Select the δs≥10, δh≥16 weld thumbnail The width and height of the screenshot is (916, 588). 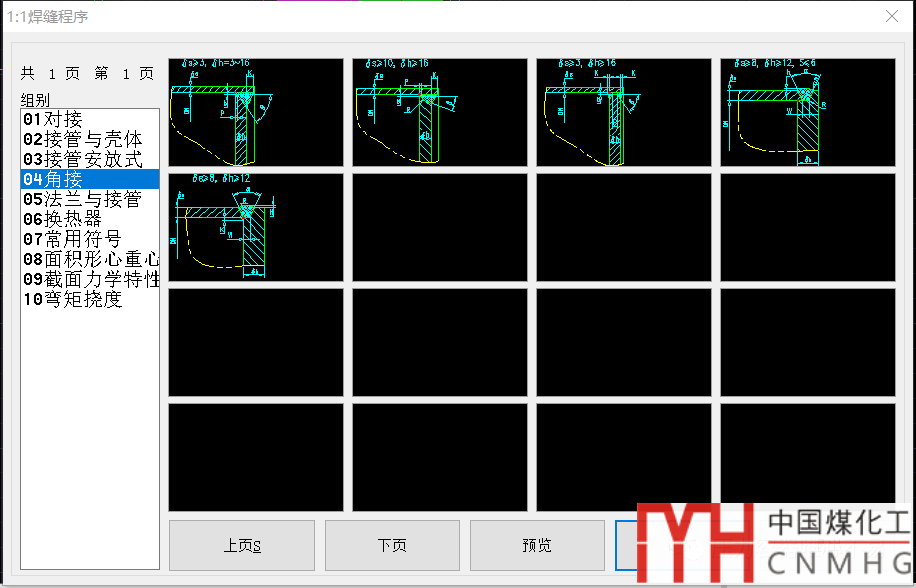coord(440,112)
